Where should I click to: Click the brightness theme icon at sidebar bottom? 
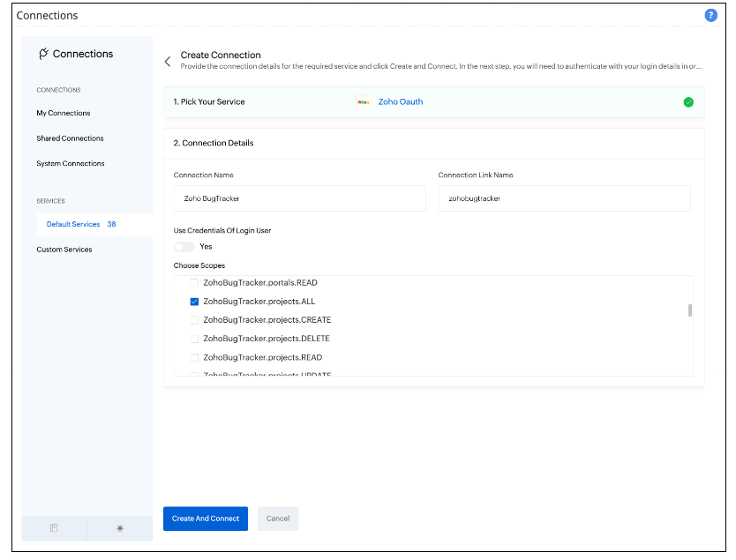(x=120, y=527)
